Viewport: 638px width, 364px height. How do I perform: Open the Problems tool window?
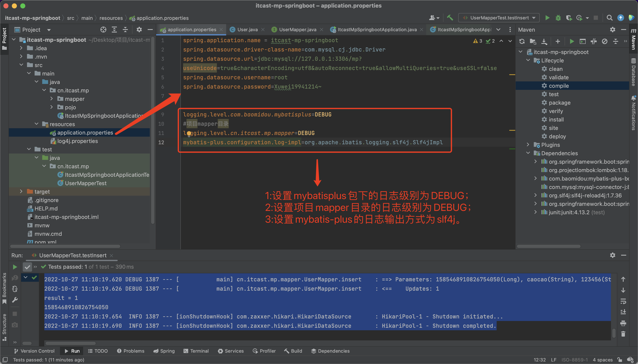131,351
